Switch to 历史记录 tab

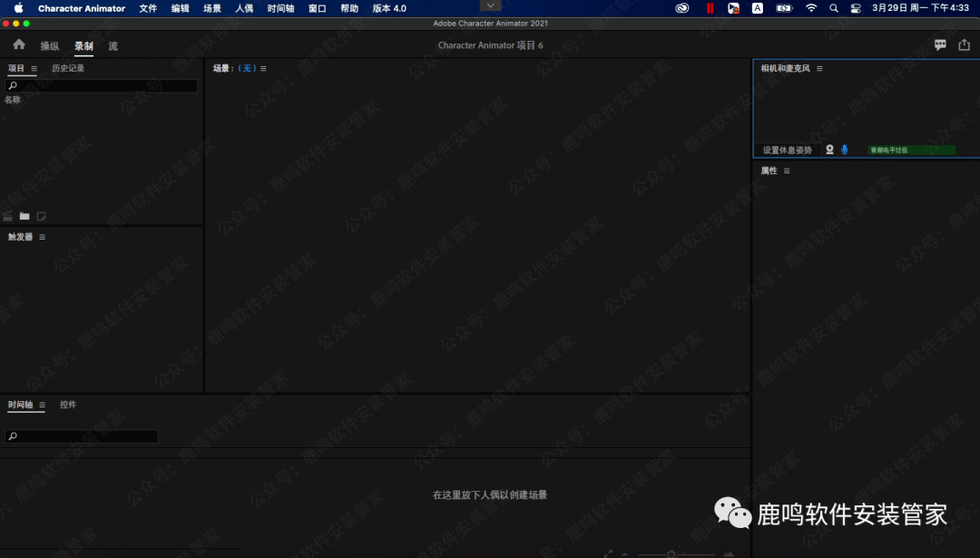[x=68, y=68]
